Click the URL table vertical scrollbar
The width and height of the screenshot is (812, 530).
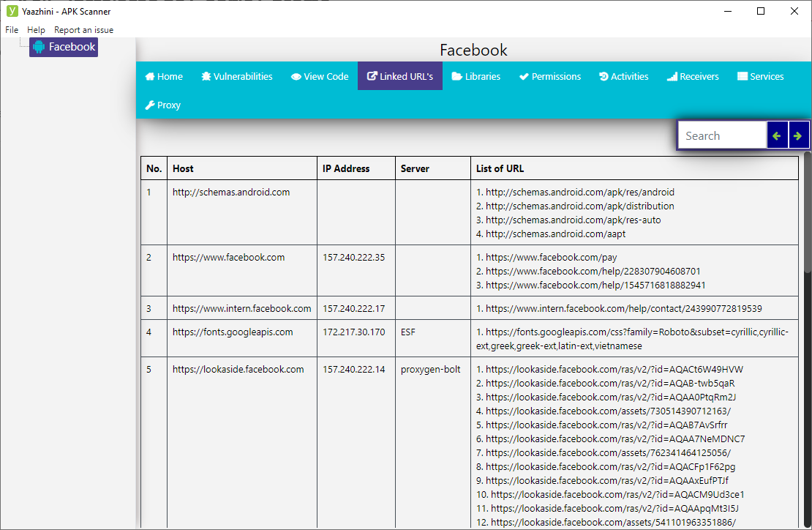click(x=808, y=212)
